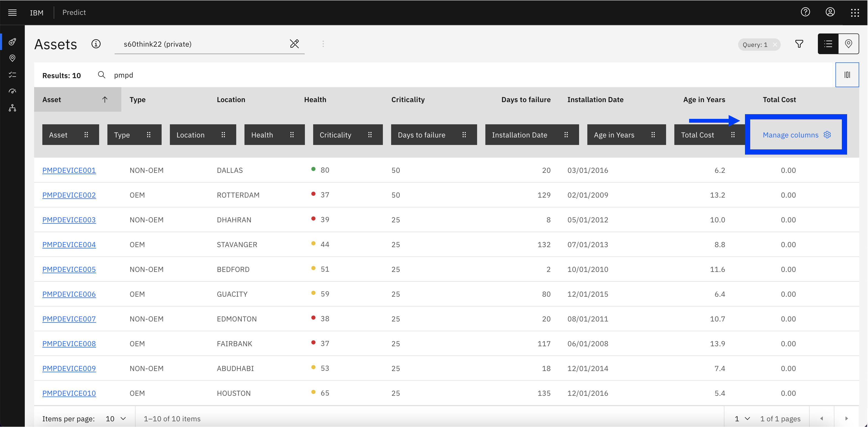The height and width of the screenshot is (427, 868).
Task: Switch to list view
Action: 828,44
